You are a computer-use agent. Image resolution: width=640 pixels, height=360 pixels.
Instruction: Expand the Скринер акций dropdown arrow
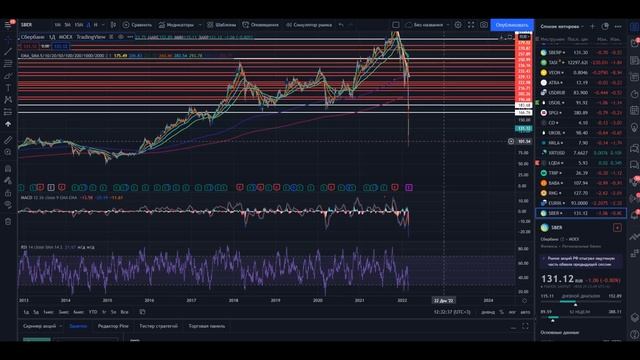[60, 326]
